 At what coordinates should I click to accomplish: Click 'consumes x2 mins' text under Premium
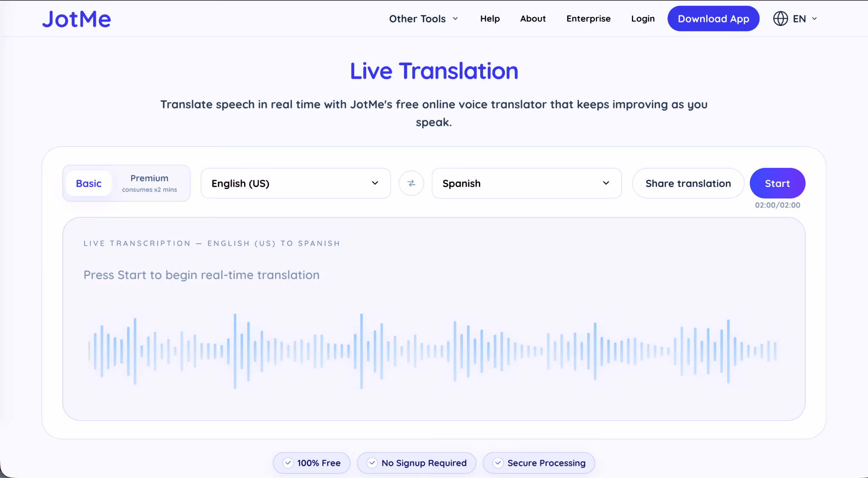[x=150, y=189]
